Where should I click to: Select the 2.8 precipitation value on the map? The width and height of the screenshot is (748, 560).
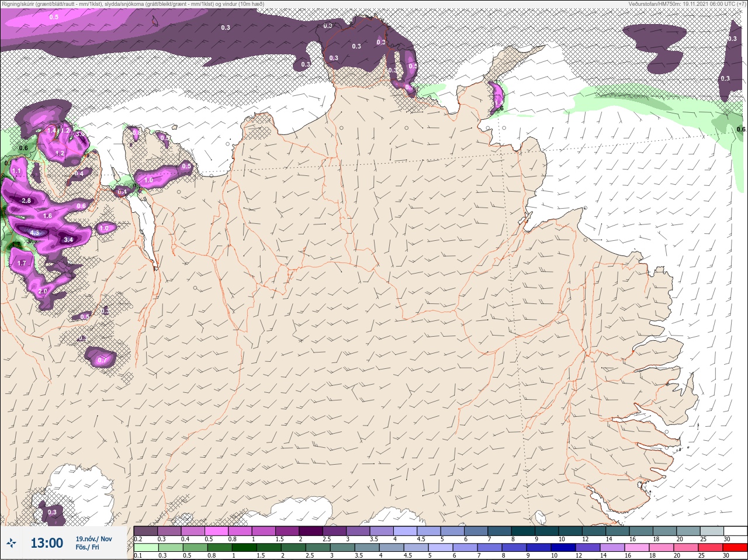[26, 201]
